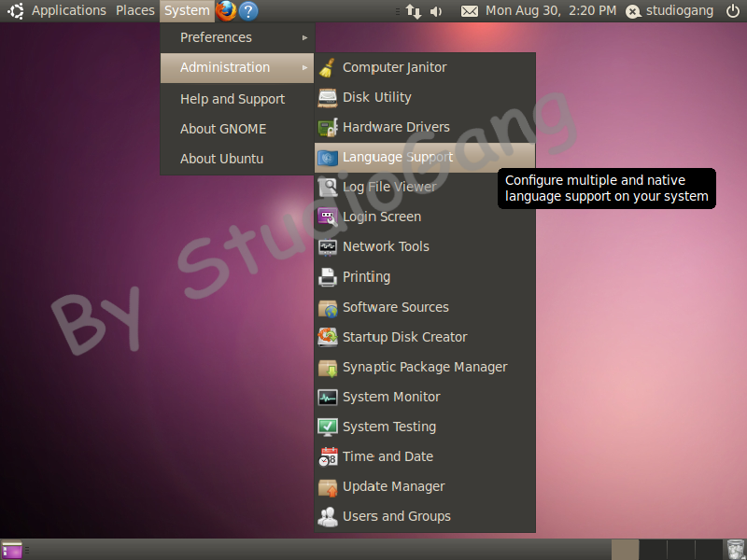Click the Startup Disk Creator icon
The height and width of the screenshot is (560, 747).
click(x=328, y=337)
